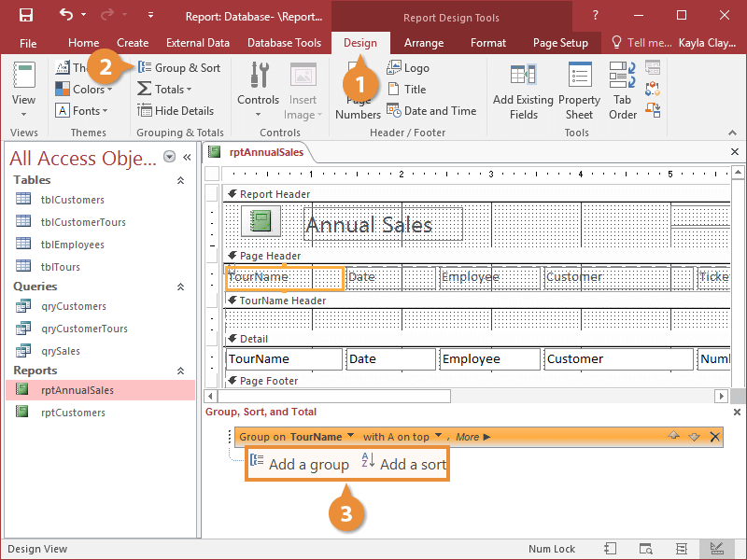
Task: Click the Detail section bar
Action: tap(476, 339)
